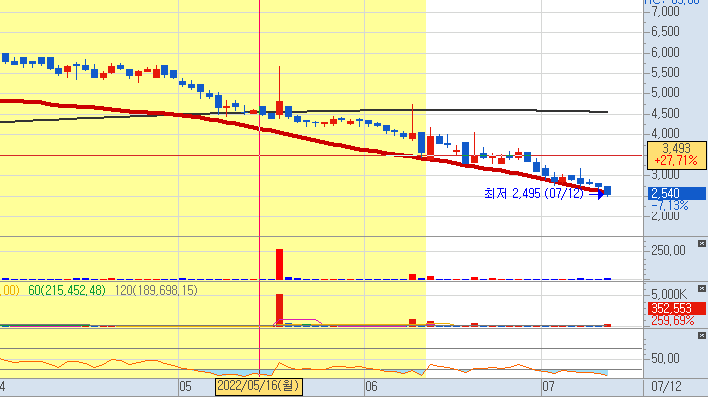Select the 60(215,452,48) moving average label
Viewport: 708px width, 397px height.
pos(66,290)
